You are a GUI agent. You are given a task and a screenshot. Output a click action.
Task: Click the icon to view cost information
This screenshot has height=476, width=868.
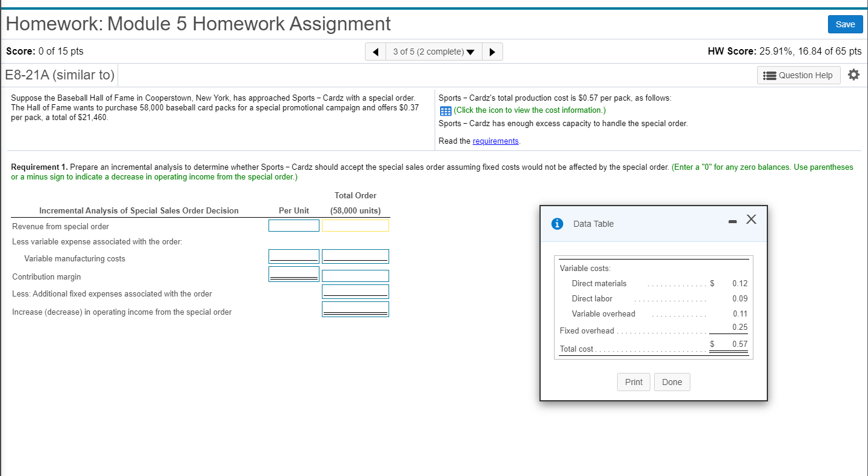pyautogui.click(x=446, y=110)
